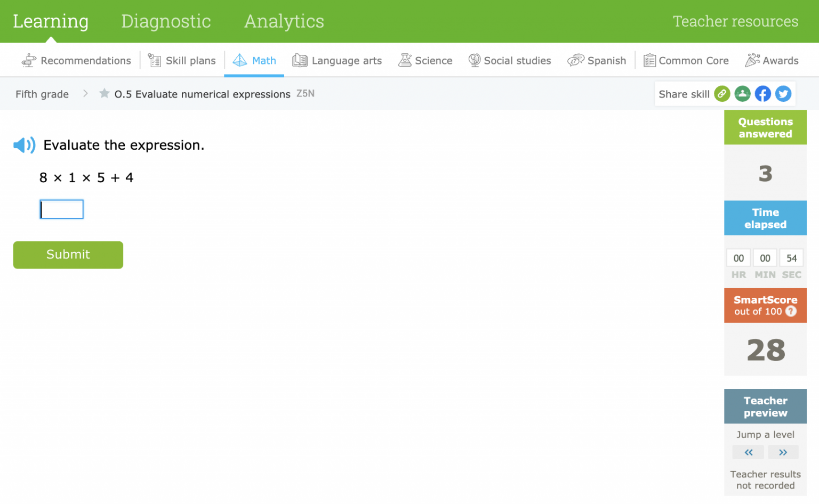Viewport: 819px width, 504px height.
Task: Switch to the Diagnostic section
Action: click(166, 21)
